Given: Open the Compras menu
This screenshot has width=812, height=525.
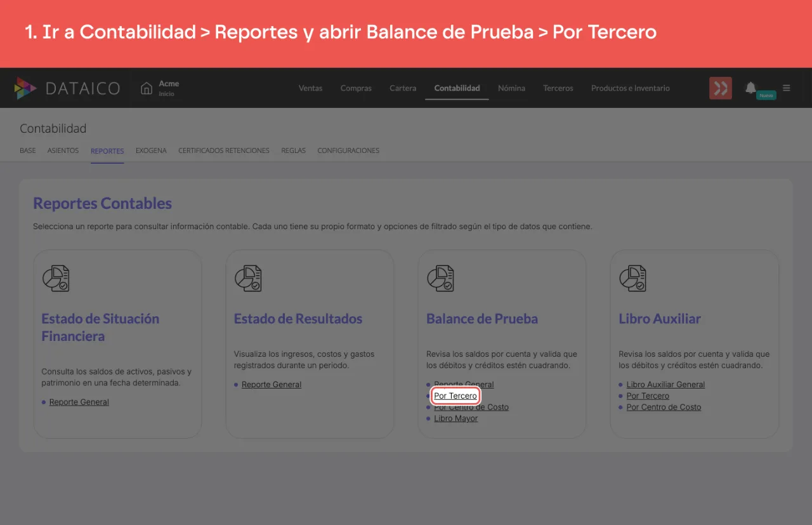Looking at the screenshot, I should [x=356, y=88].
